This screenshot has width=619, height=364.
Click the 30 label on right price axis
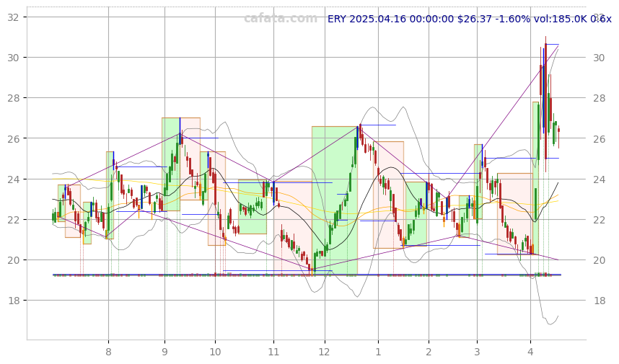point(599,58)
